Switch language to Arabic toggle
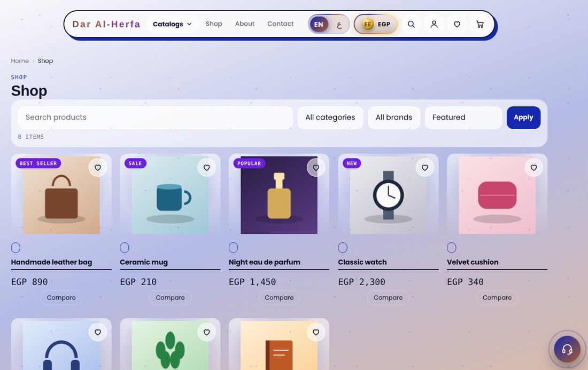The height and width of the screenshot is (370, 588). pyautogui.click(x=339, y=25)
